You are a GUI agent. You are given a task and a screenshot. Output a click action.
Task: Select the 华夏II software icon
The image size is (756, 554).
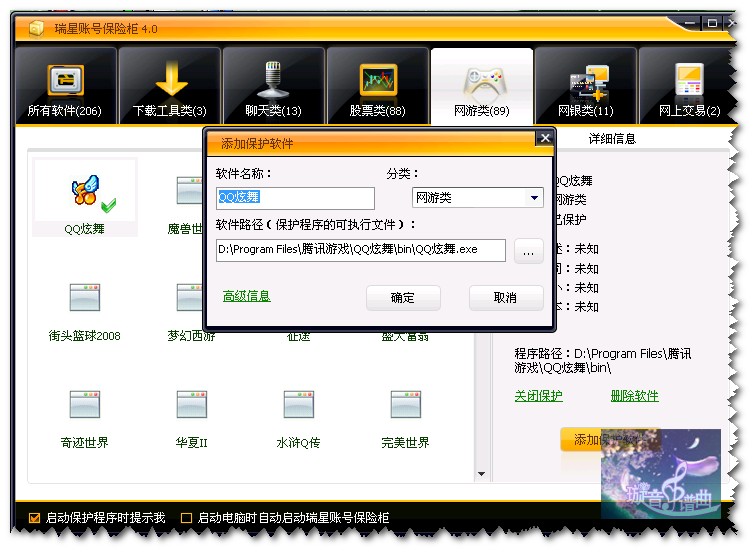191,404
